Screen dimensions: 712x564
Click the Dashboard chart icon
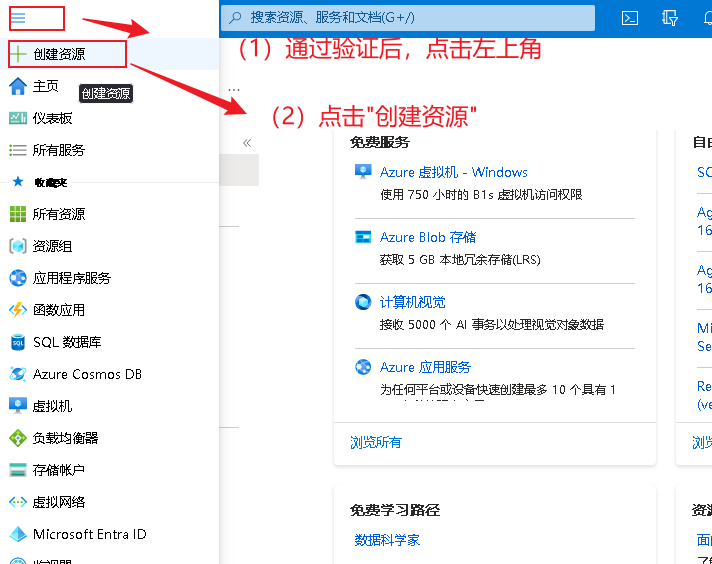tap(18, 118)
